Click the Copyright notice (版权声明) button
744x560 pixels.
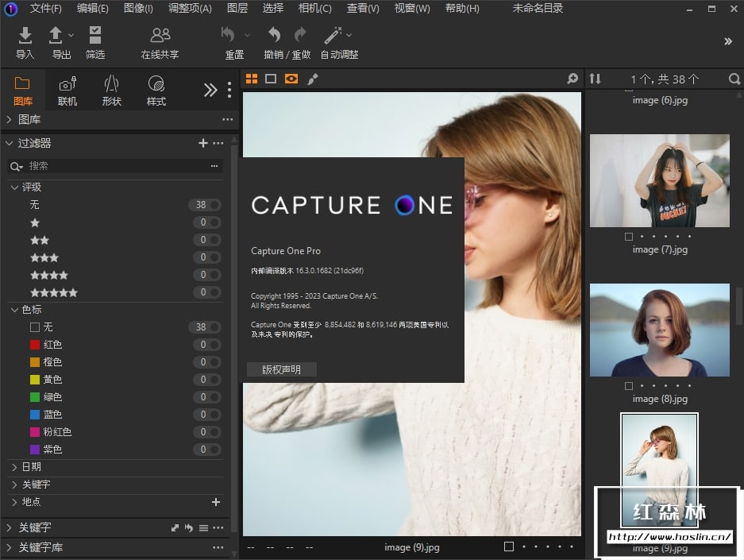click(282, 369)
